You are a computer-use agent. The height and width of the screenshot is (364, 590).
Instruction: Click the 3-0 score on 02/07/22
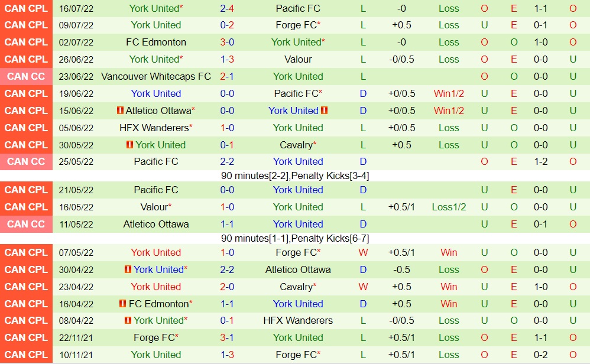tap(227, 43)
